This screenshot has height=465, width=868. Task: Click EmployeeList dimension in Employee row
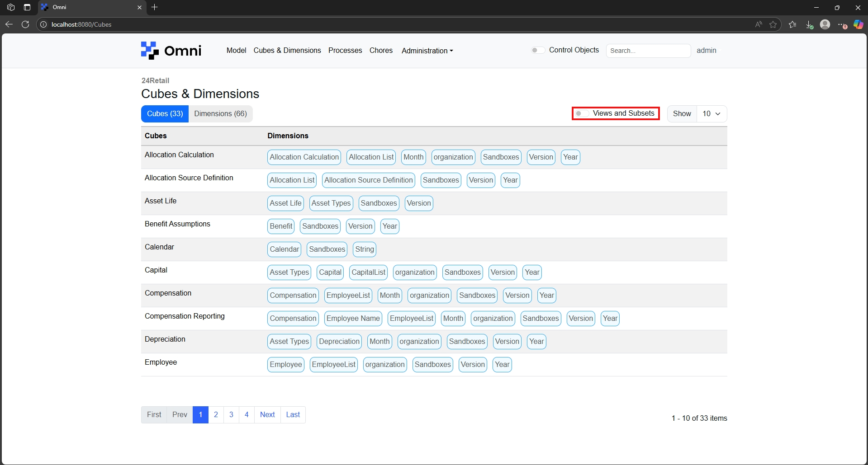334,365
